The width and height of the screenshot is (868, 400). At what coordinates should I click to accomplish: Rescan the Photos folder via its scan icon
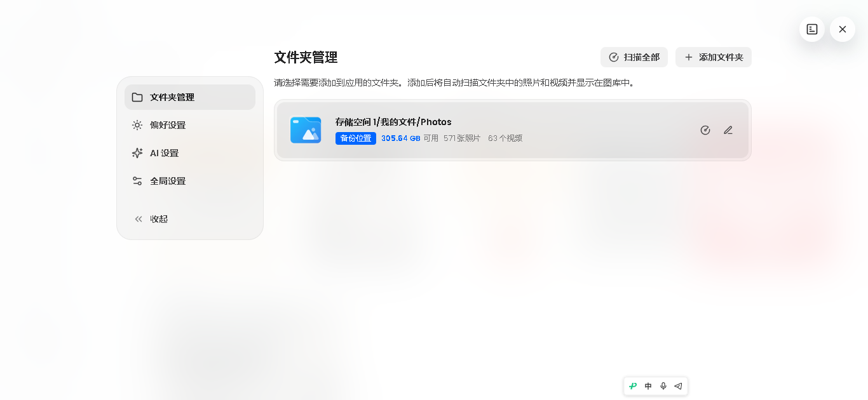705,130
